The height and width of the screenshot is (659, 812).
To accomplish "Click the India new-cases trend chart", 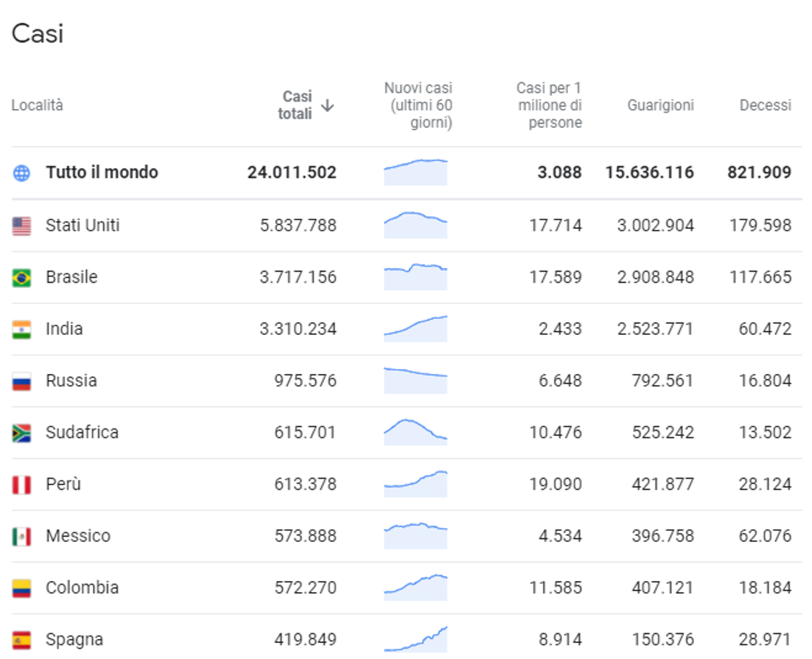I will (x=416, y=328).
